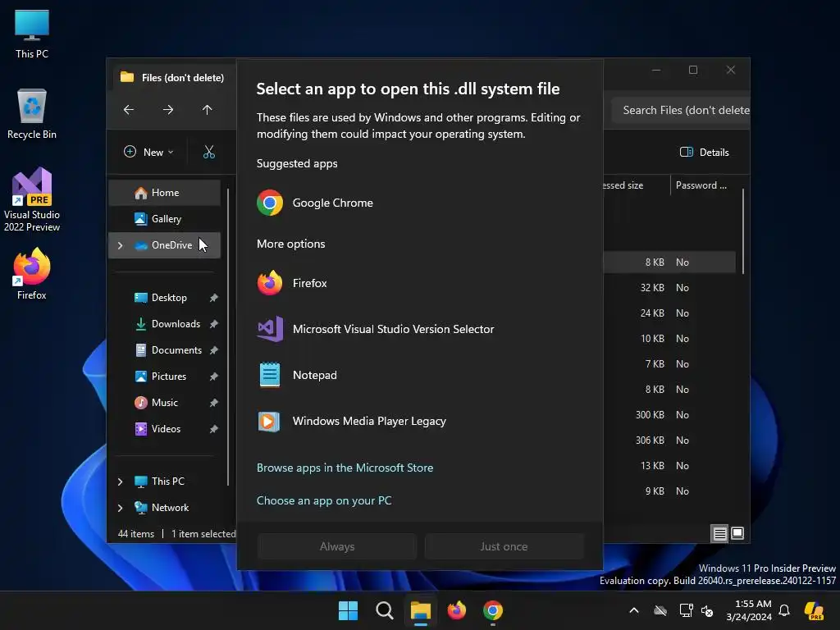Open Browse apps in the Microsoft Store
Viewport: 840px width, 630px height.
pyautogui.click(x=345, y=468)
